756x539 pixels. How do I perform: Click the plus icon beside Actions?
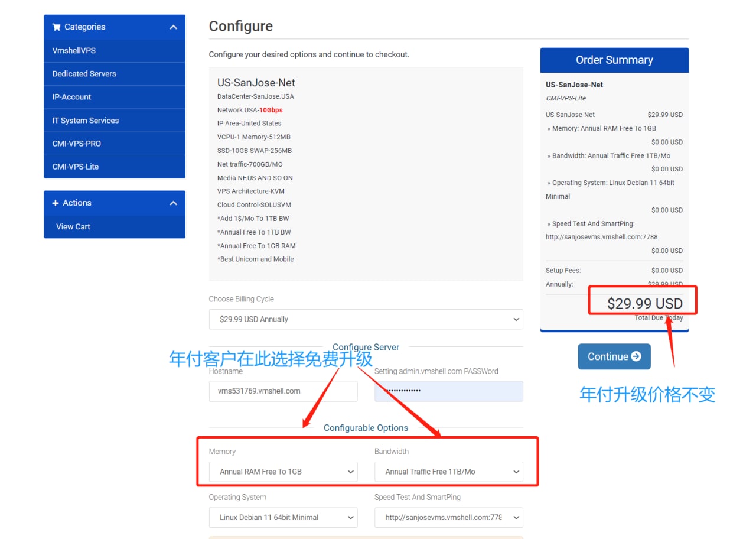coord(56,203)
